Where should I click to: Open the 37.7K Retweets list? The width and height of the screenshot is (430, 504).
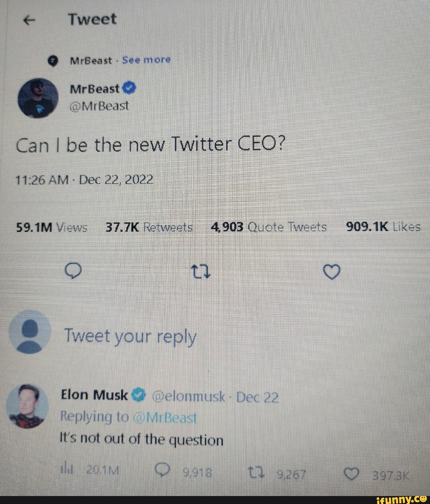(150, 226)
